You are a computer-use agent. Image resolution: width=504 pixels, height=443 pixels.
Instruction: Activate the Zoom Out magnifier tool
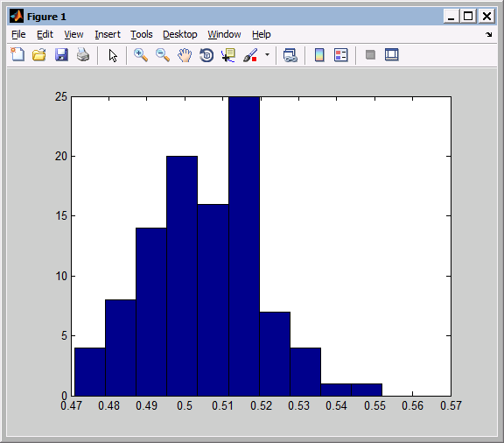click(x=163, y=55)
